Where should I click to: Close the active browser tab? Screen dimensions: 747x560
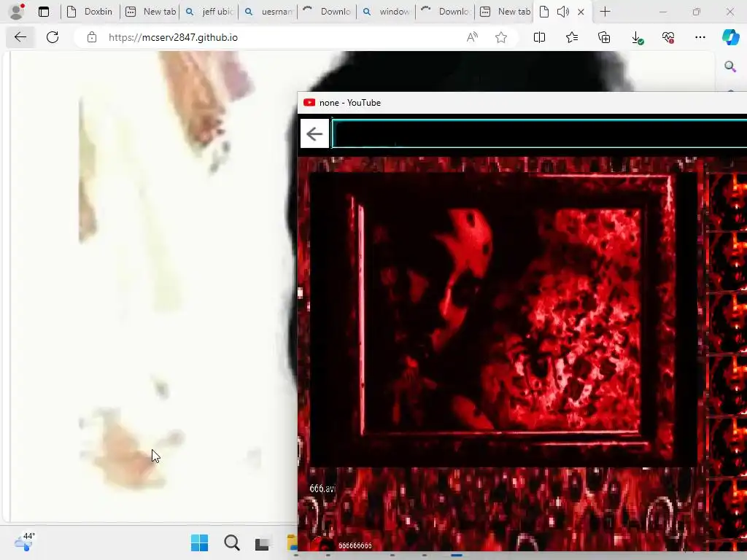click(581, 12)
